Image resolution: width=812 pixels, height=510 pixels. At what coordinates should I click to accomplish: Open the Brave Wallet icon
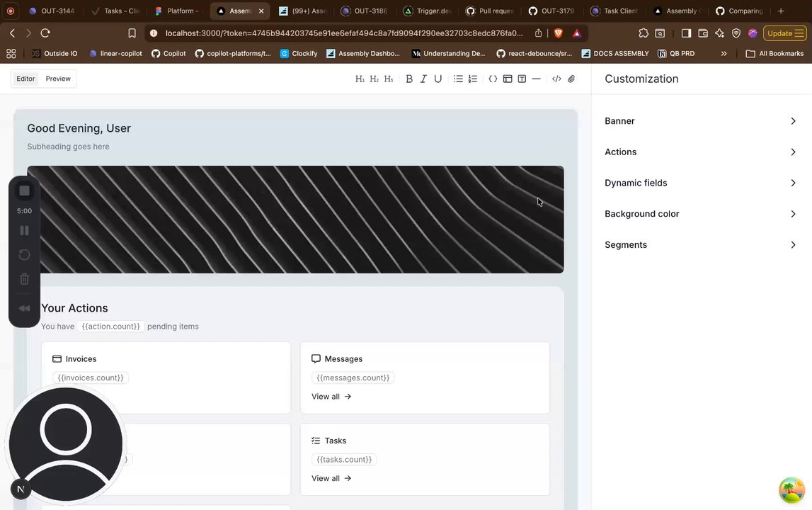703,33
